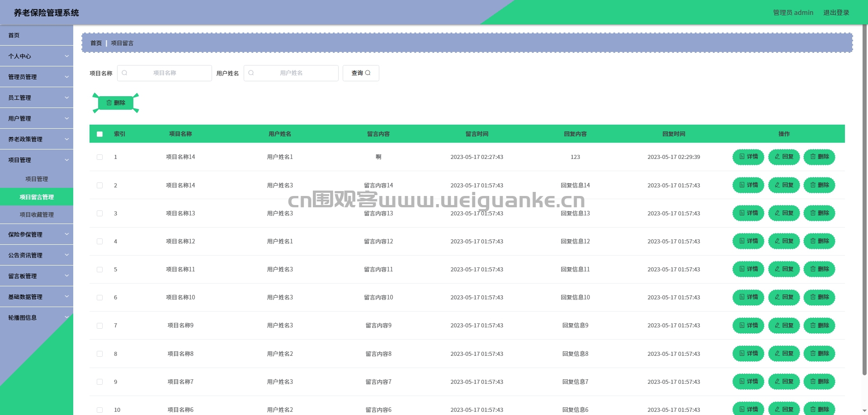
Task: Click 管理员 admin in header
Action: click(x=793, y=13)
